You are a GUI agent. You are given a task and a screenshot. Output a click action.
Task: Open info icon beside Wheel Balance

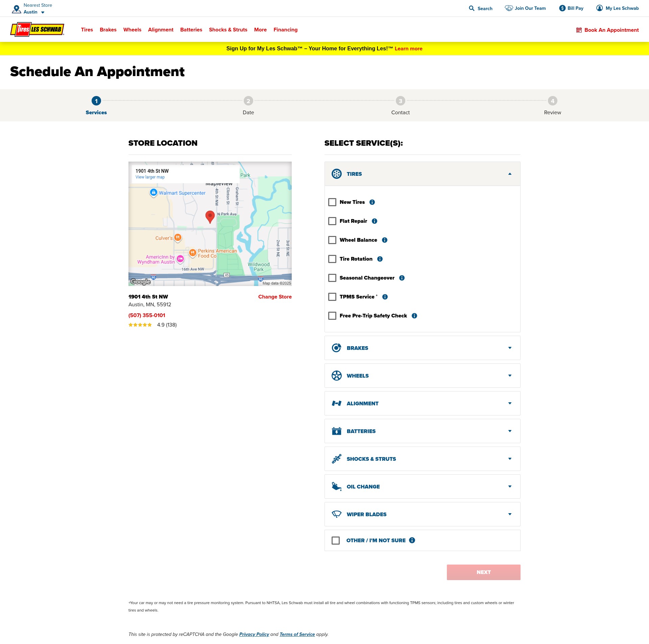click(385, 240)
